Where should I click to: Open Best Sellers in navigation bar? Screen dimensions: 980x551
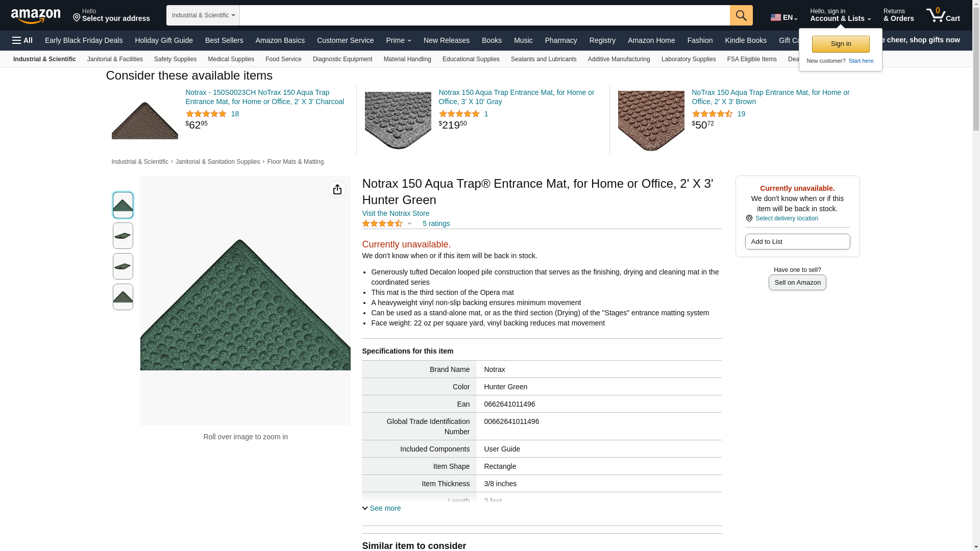pyautogui.click(x=224, y=40)
